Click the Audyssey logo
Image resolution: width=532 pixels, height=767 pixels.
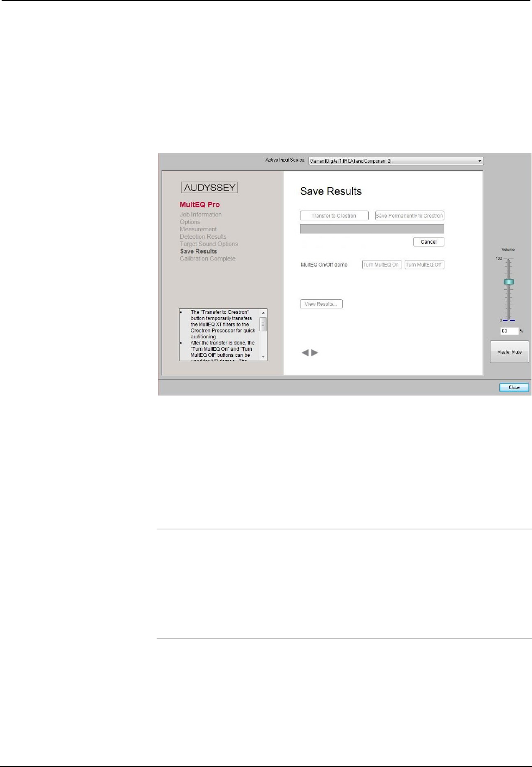point(209,188)
